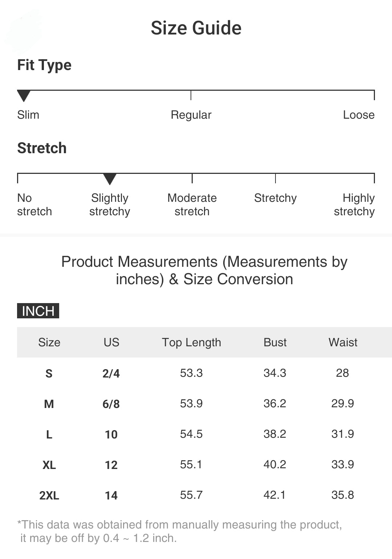The image size is (392, 559).
Task: Click the Regular fit type label
Action: click(191, 115)
